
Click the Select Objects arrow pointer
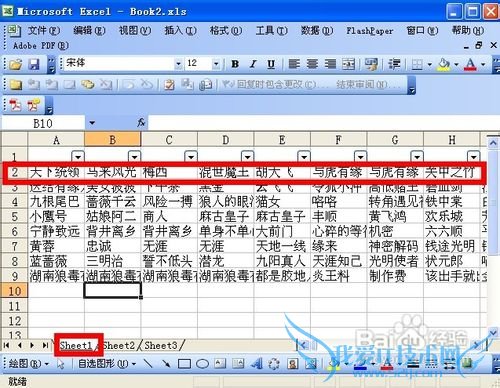click(x=60, y=363)
